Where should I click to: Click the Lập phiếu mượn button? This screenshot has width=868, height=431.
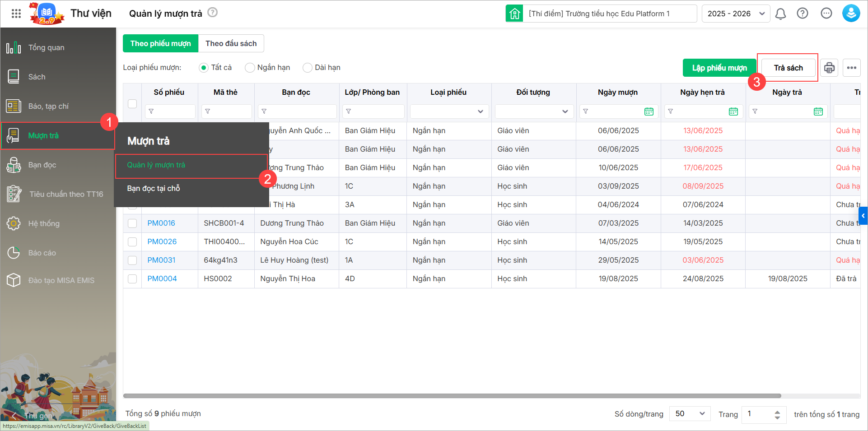coord(719,68)
